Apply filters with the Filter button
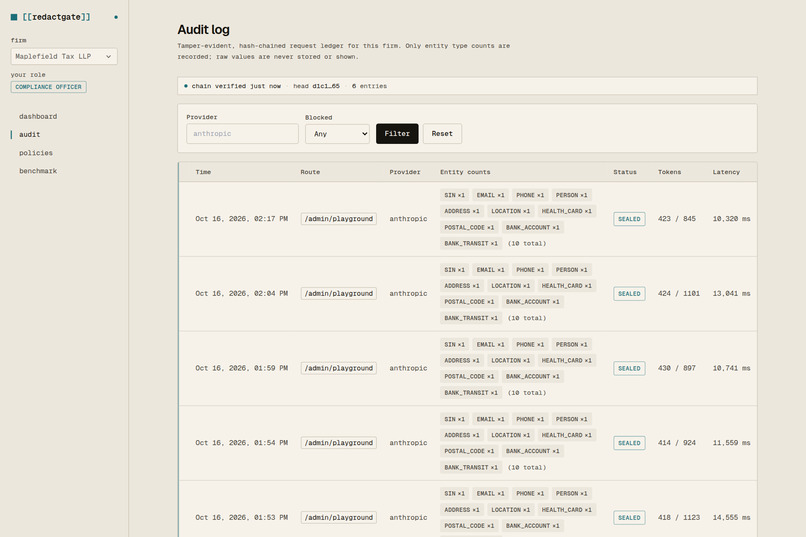This screenshot has height=537, width=806. 397,134
